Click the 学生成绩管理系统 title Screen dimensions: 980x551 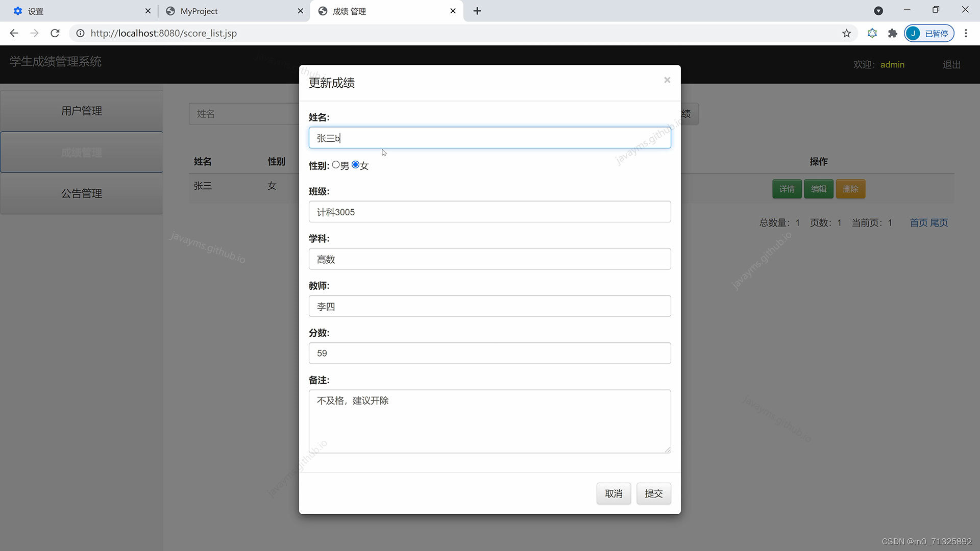coord(56,62)
